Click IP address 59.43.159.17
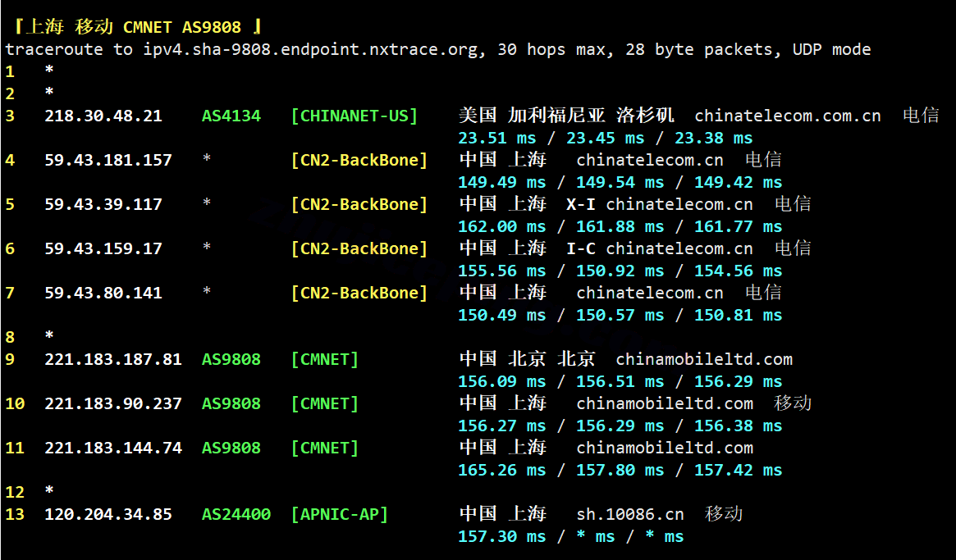956x560 pixels. point(103,248)
